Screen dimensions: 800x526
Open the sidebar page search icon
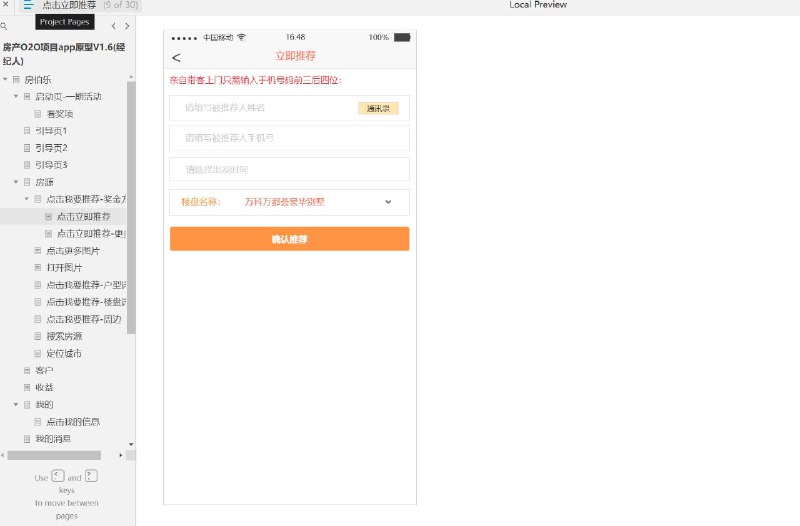(x=4, y=26)
